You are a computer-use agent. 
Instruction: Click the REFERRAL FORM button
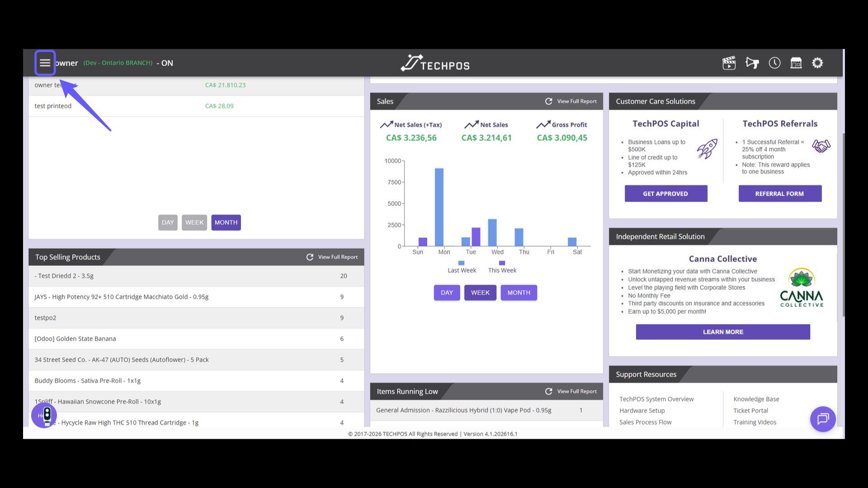click(779, 193)
